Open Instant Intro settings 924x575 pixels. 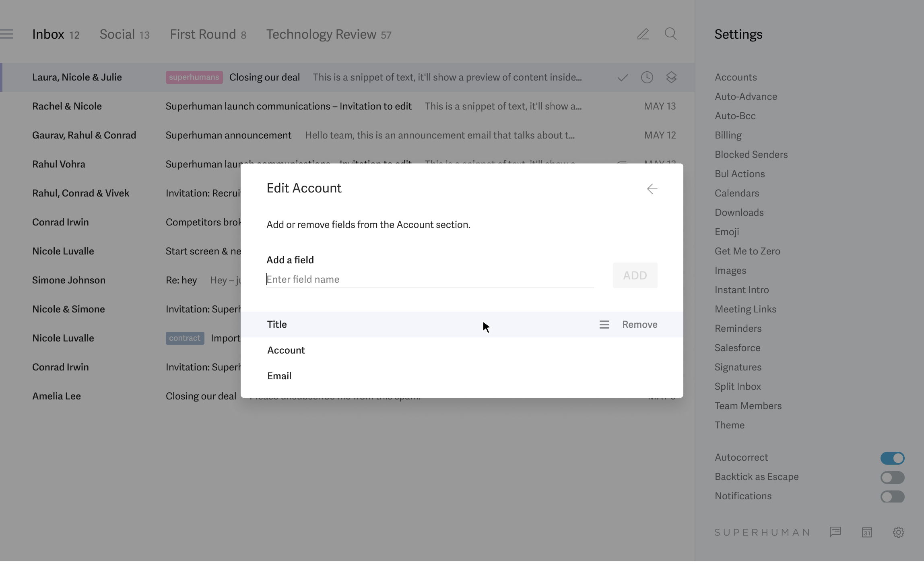click(x=742, y=290)
